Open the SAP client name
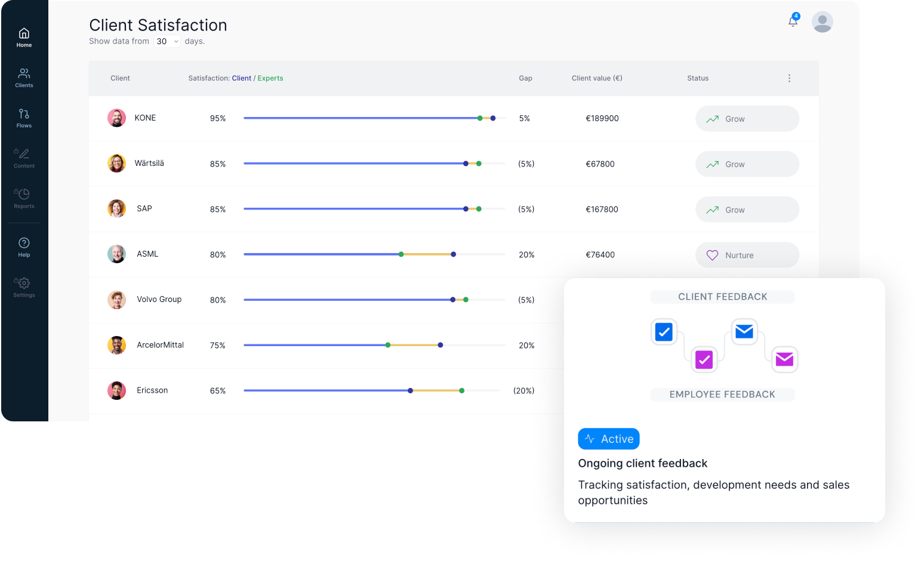The width and height of the screenshot is (924, 564). (144, 208)
